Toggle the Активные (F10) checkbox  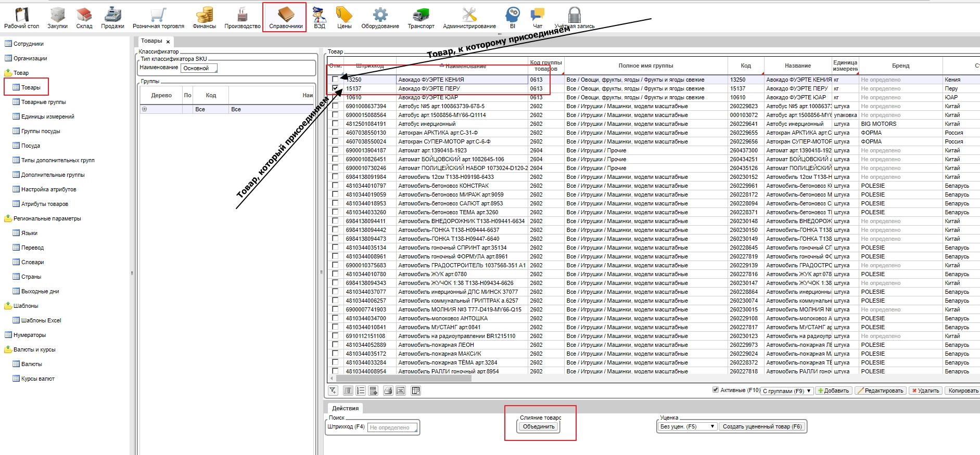716,390
